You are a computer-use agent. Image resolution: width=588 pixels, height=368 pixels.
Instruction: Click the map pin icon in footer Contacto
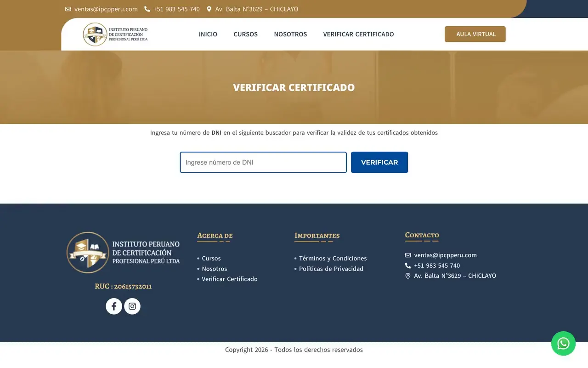tap(408, 276)
